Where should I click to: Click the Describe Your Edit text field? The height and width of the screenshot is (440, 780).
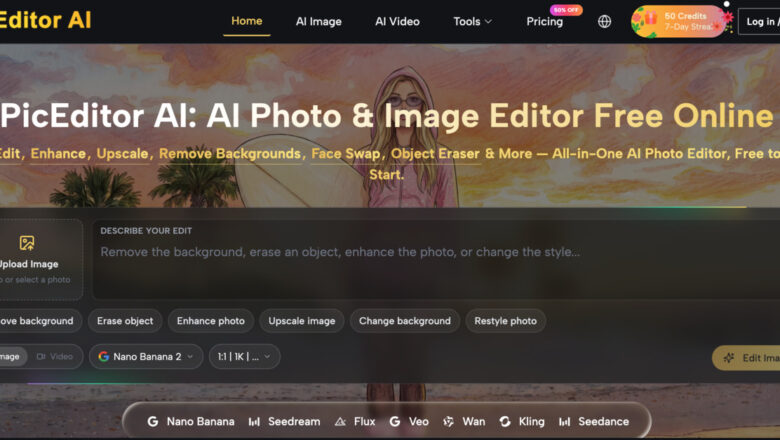(436, 260)
